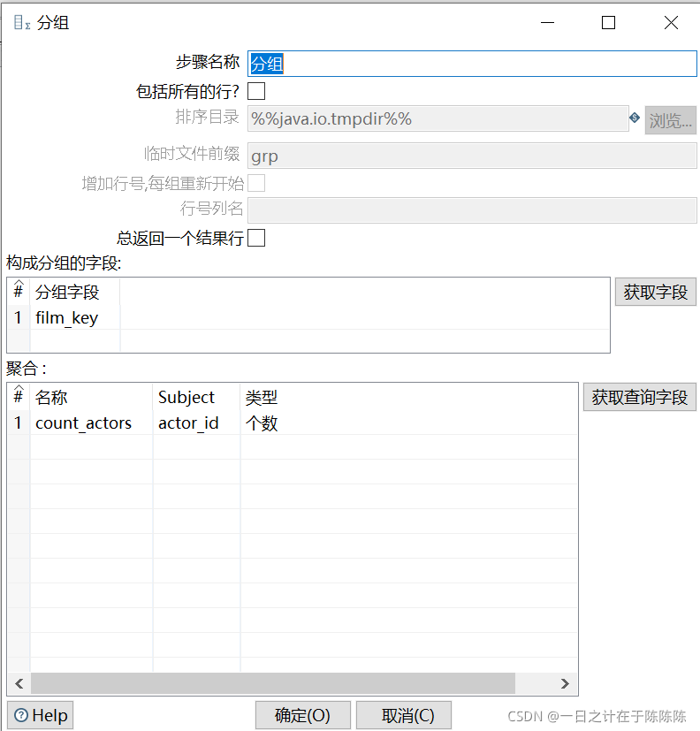Click the 名称 column header

click(x=91, y=397)
